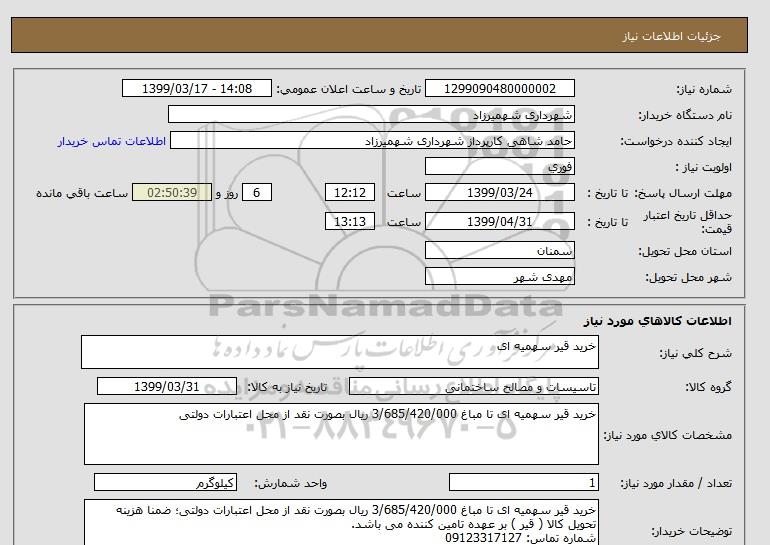Viewport: 770px width, 545px height.
Task: Click the label شهر محل تحویل
Action: click(688, 277)
